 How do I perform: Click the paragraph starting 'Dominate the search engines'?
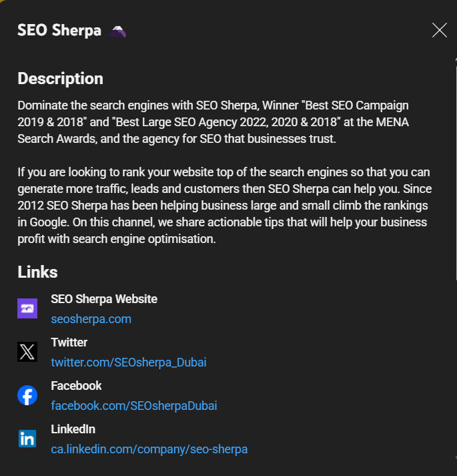(213, 122)
